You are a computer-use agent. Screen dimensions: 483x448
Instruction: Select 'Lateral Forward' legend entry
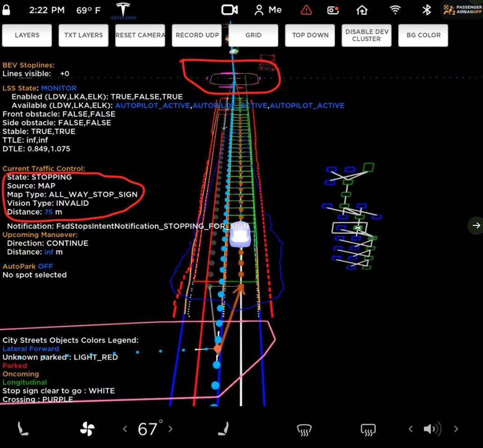[x=30, y=349]
